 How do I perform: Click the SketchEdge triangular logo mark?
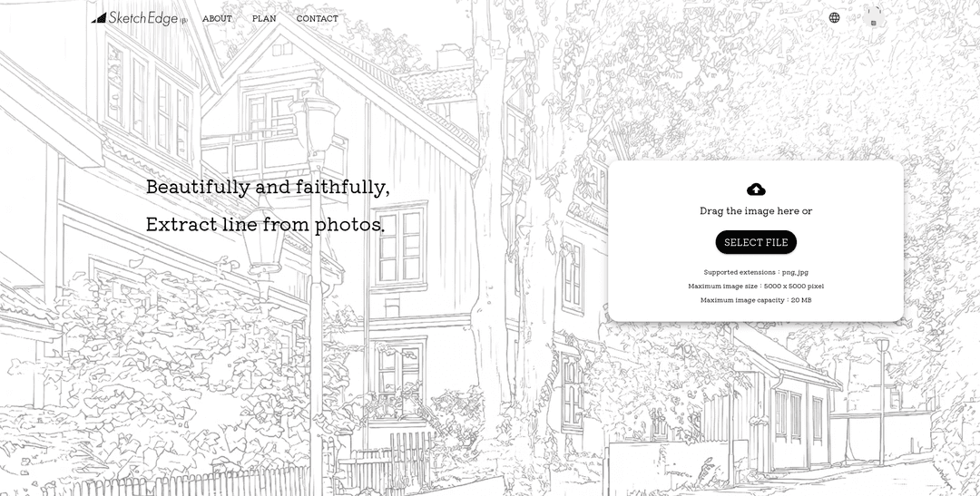pyautogui.click(x=99, y=18)
